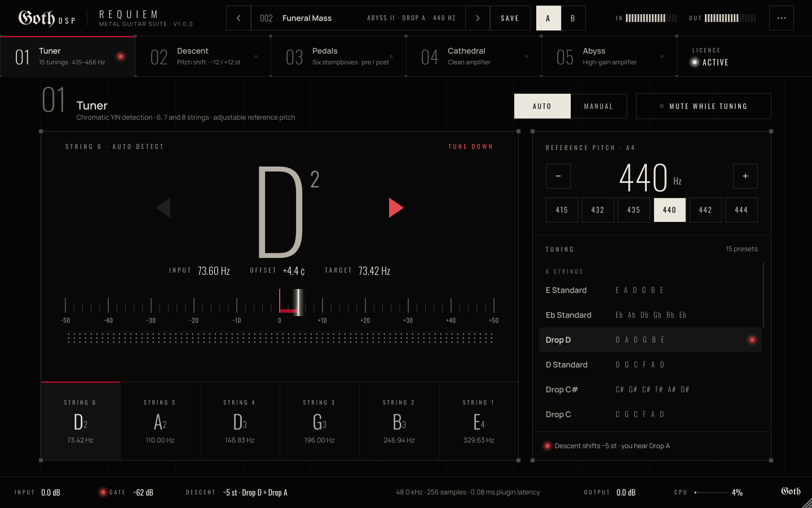This screenshot has height=508, width=812.
Task: Select String 1 E4 card
Action: point(479,421)
